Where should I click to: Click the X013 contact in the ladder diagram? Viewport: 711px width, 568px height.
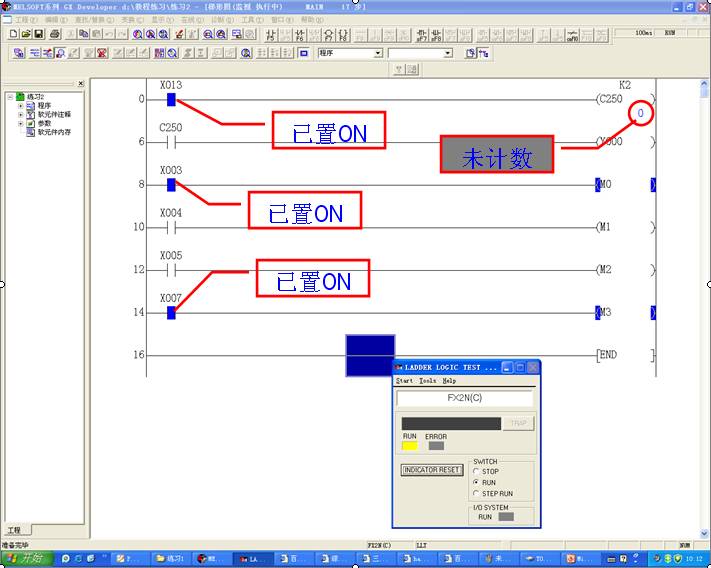[x=171, y=100]
